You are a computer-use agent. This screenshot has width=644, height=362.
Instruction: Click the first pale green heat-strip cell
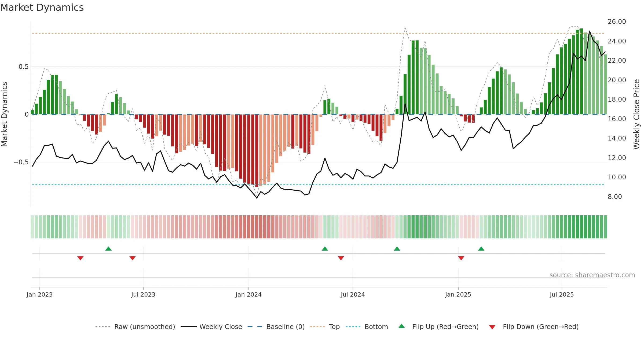pyautogui.click(x=32, y=227)
